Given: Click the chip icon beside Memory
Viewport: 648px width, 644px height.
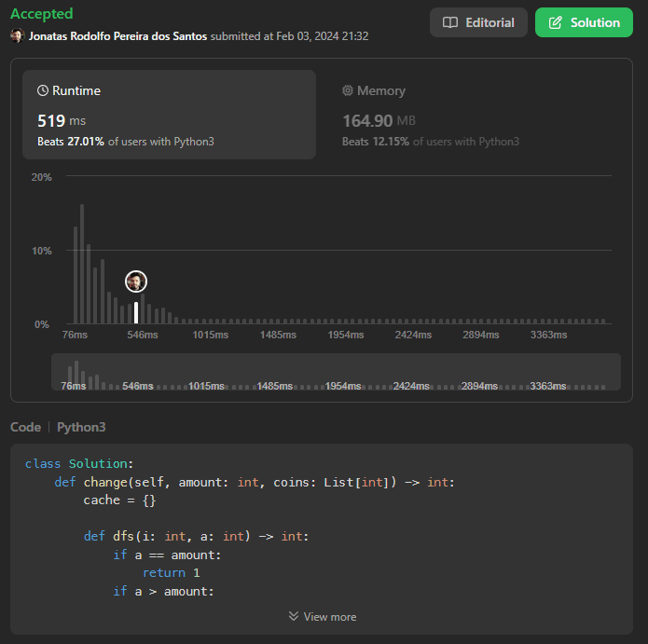Looking at the screenshot, I should [x=348, y=91].
